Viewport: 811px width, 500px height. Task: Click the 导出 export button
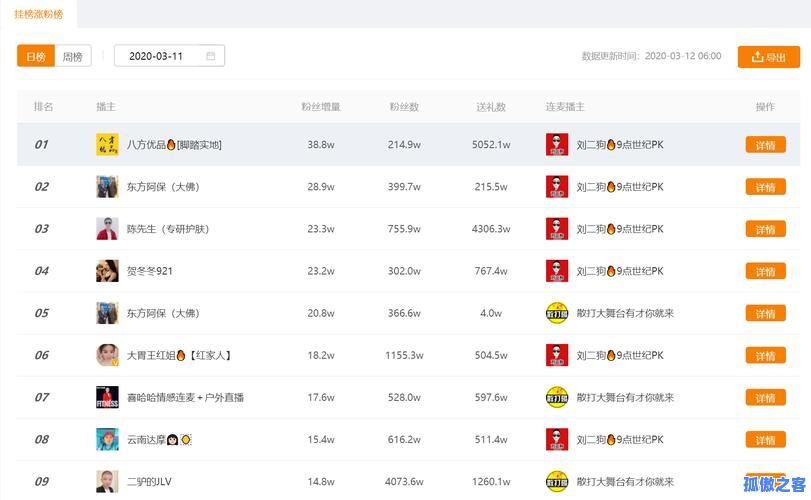tap(769, 57)
